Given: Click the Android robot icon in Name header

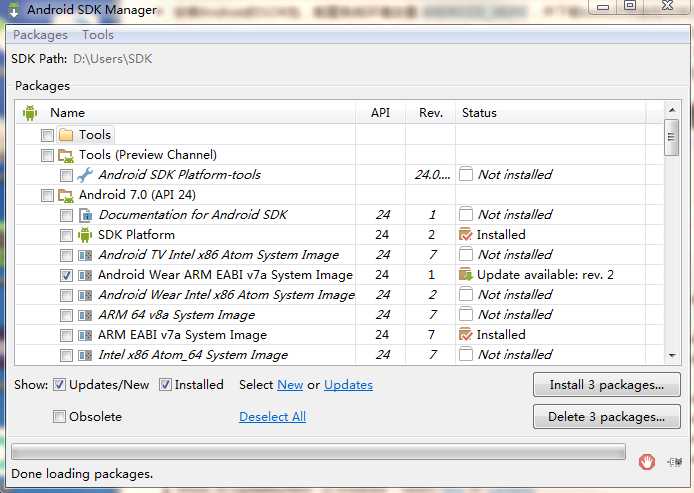Looking at the screenshot, I should (30, 113).
